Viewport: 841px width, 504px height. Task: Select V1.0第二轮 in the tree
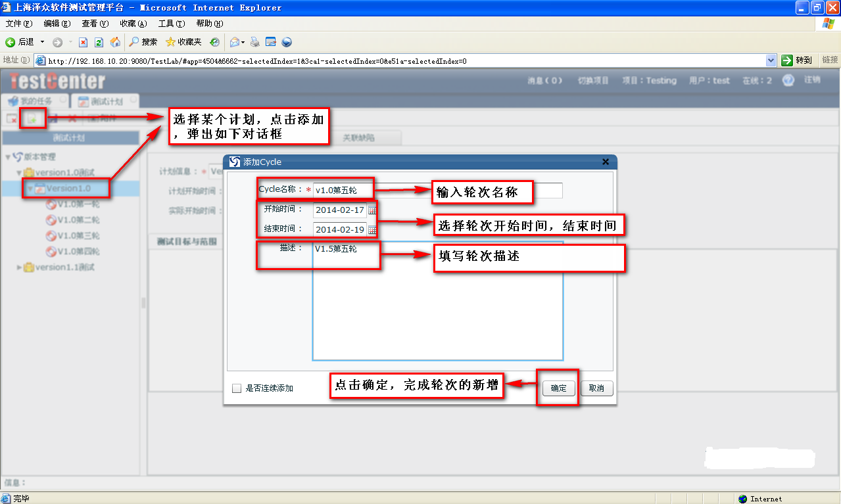pyautogui.click(x=78, y=220)
